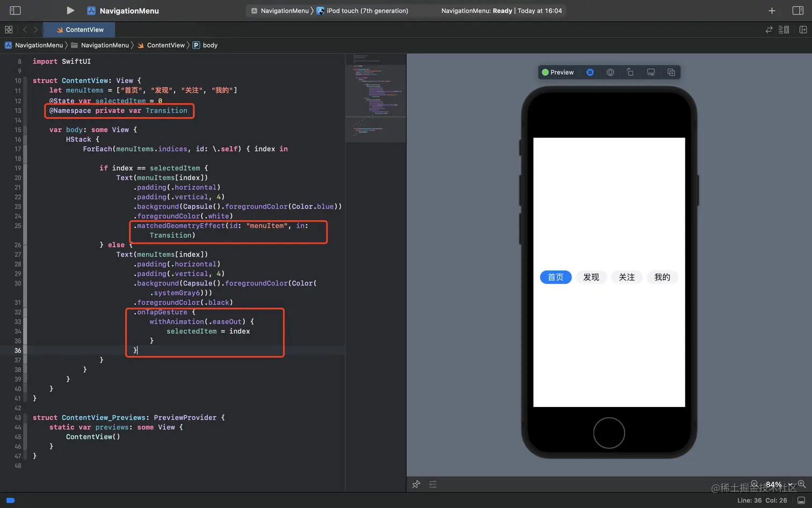Open the 84% zoom level dropdown

[778, 484]
